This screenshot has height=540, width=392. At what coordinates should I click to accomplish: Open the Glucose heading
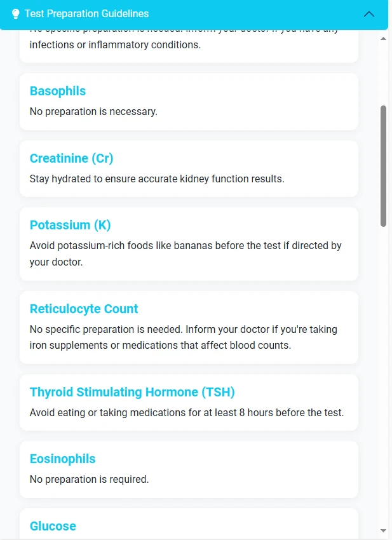point(53,526)
